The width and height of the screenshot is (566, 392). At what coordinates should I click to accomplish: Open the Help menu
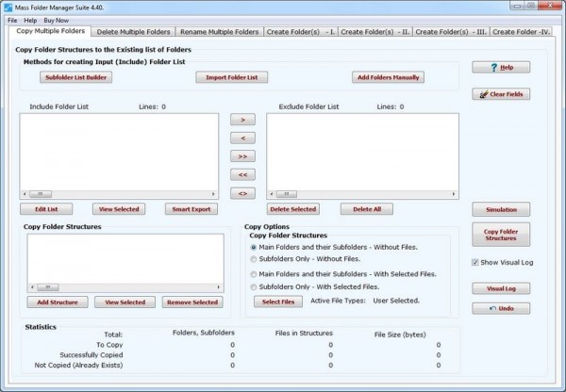(30, 21)
